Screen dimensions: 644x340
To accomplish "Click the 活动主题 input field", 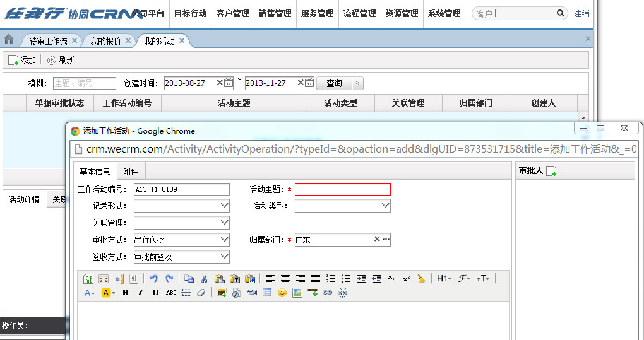I will tap(342, 189).
